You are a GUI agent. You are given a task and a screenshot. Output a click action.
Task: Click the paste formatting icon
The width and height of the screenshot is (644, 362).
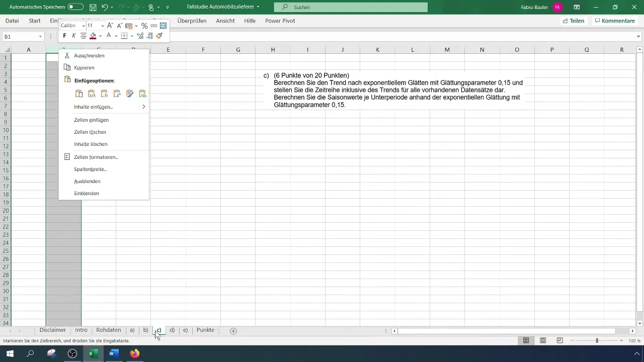[x=130, y=94]
